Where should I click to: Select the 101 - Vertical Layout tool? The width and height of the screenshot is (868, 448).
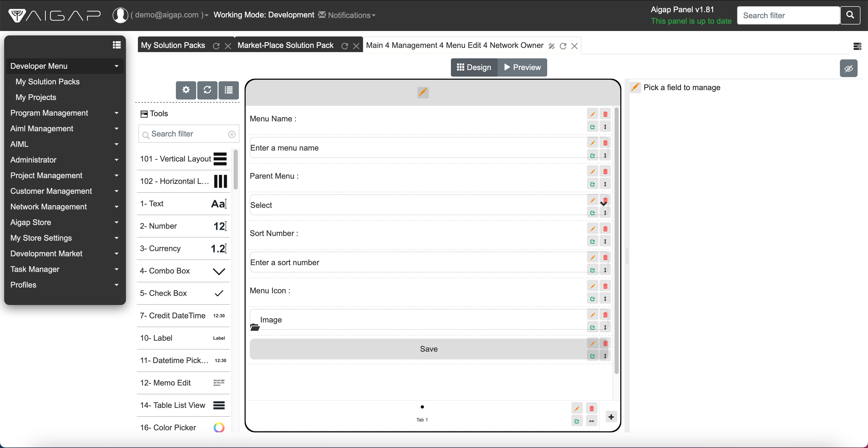(183, 159)
